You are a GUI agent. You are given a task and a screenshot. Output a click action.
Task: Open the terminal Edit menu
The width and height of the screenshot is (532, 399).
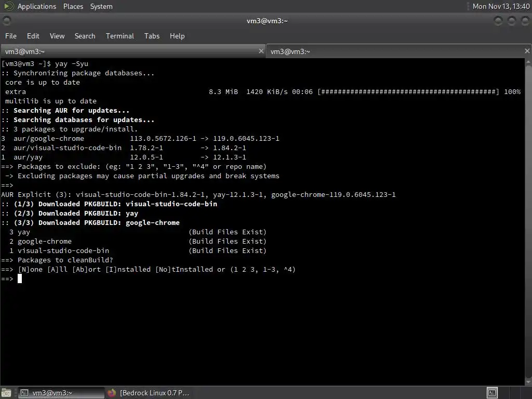click(x=33, y=36)
